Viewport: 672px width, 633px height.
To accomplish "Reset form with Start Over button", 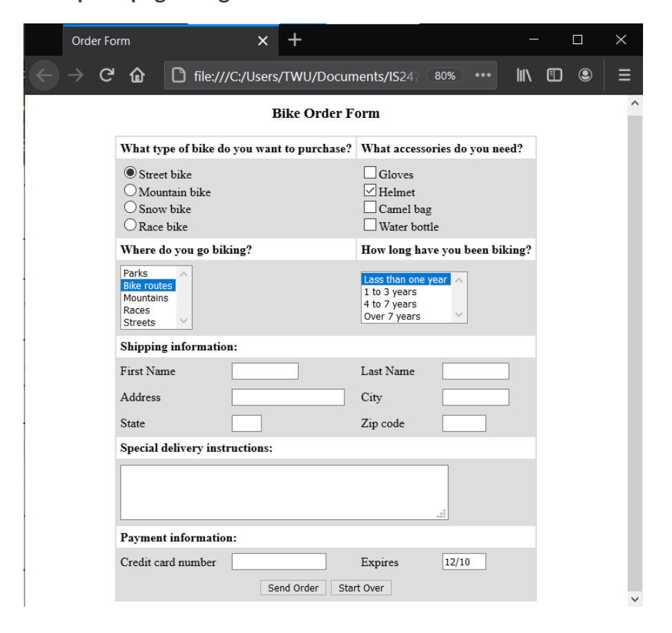I will tap(361, 588).
